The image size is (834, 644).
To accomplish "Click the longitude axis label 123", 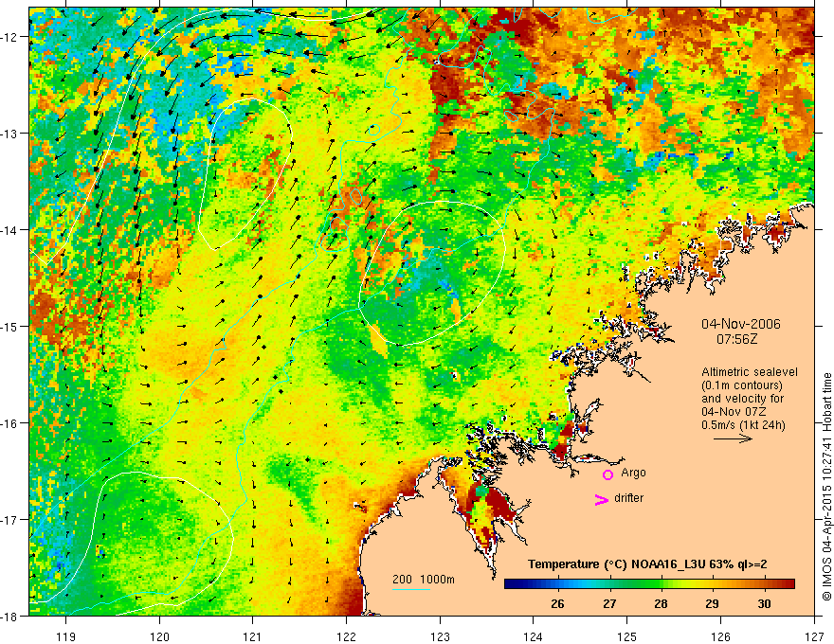I will click(440, 636).
